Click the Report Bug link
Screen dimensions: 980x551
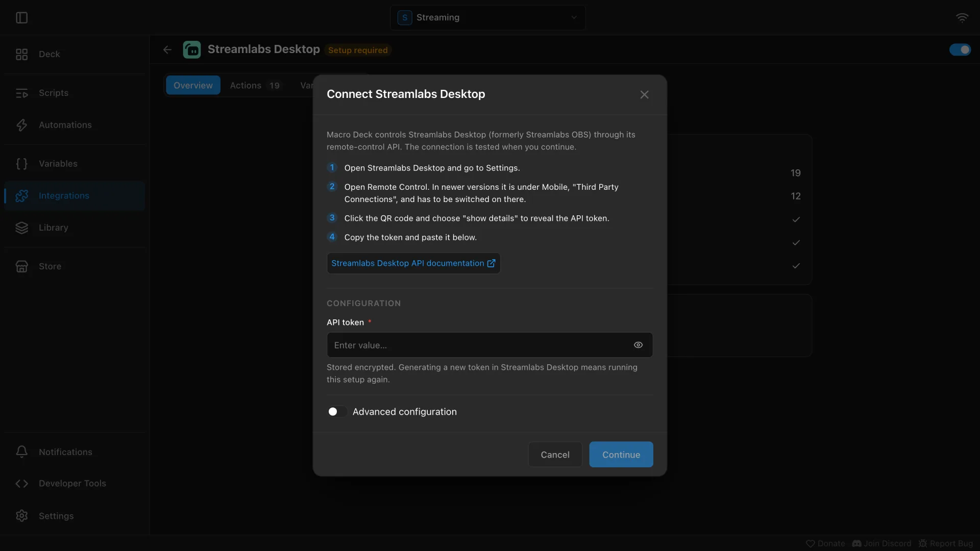[x=946, y=543]
